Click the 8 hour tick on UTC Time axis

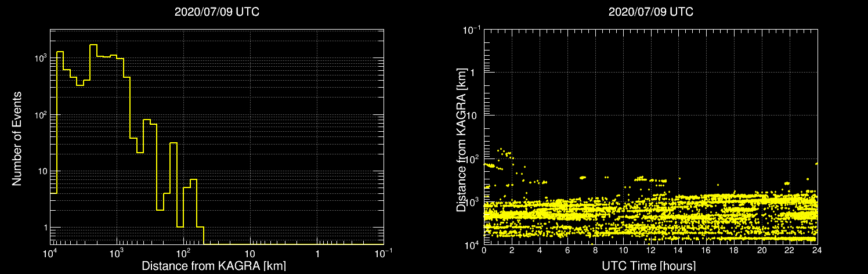tap(595, 251)
